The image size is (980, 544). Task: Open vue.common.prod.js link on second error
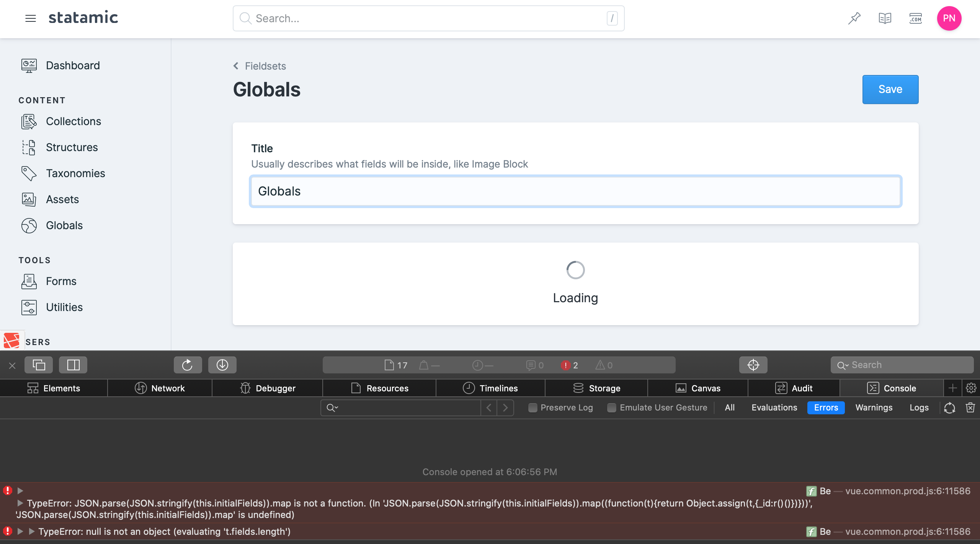[x=908, y=531]
